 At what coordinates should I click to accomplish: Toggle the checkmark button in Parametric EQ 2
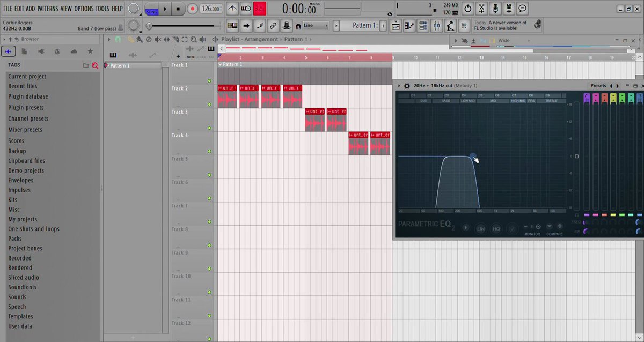(512, 228)
